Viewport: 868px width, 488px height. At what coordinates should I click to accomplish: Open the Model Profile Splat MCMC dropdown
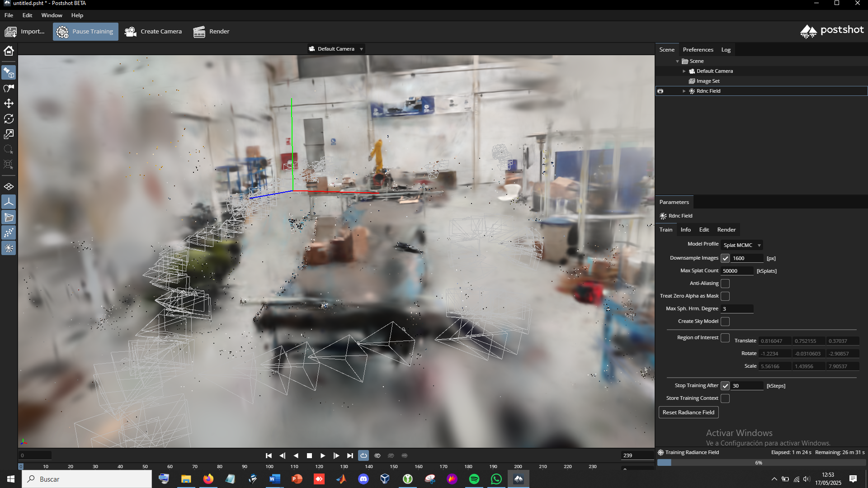(x=741, y=245)
